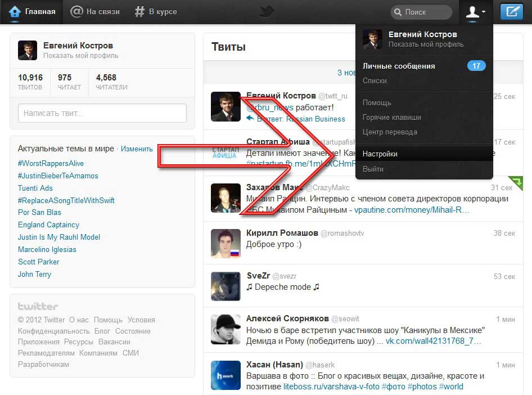This screenshot has height=395, width=532.
Task: Click Условия footer link
Action: point(141,320)
